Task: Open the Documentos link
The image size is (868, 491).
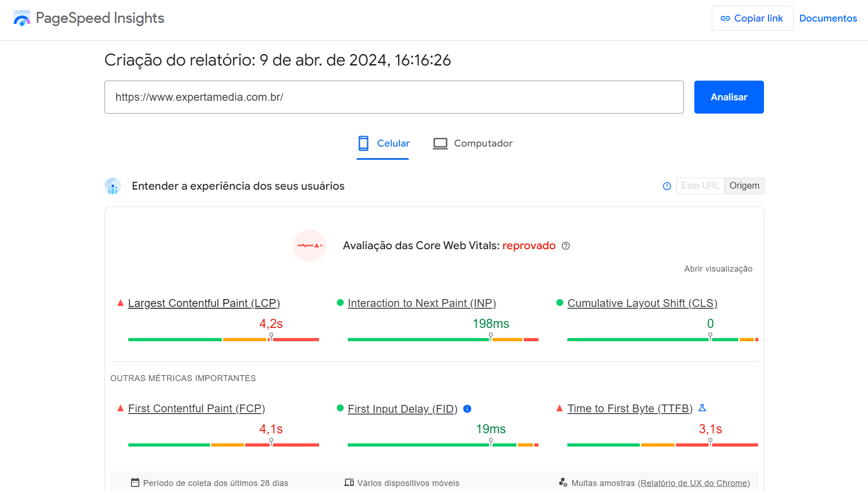Action: click(828, 18)
